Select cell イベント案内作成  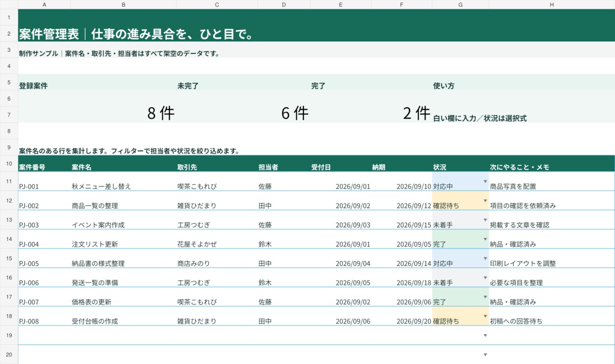[x=124, y=220]
